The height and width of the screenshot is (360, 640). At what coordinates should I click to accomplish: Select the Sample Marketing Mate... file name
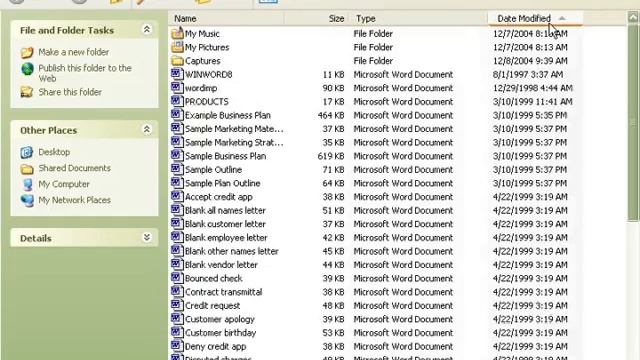[234, 129]
